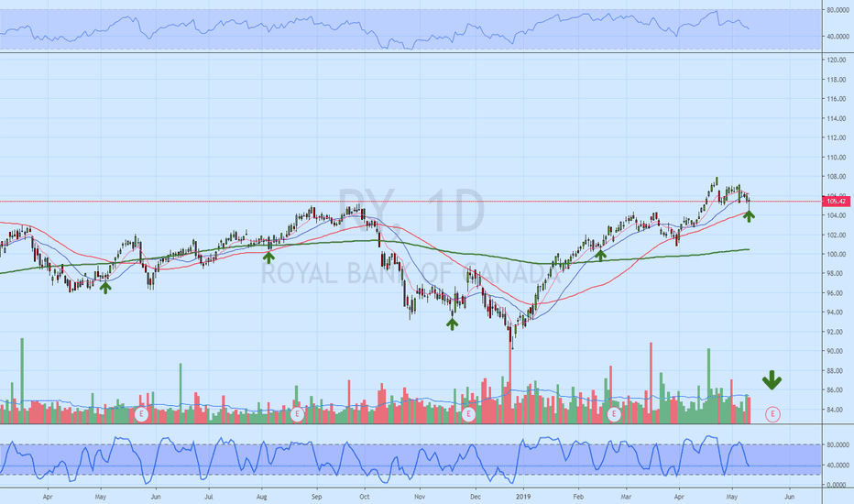Click the 108.00 price axis label

pos(837,177)
